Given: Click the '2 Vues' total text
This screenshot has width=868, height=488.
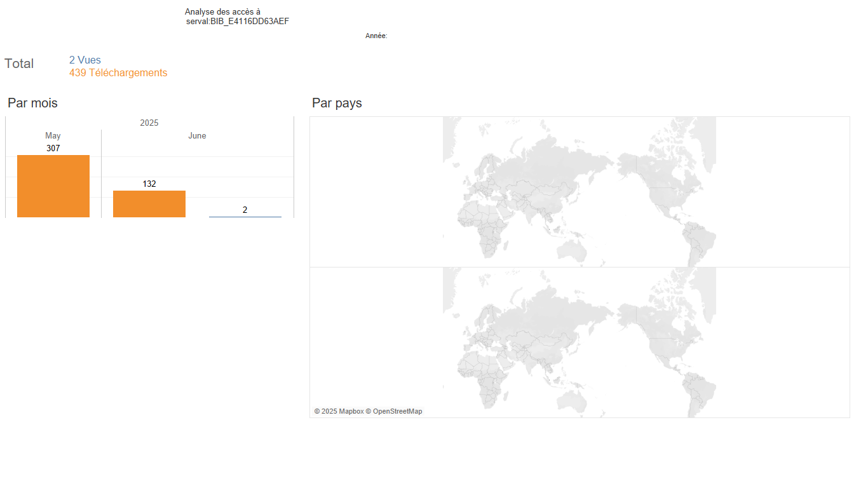Looking at the screenshot, I should pos(85,60).
